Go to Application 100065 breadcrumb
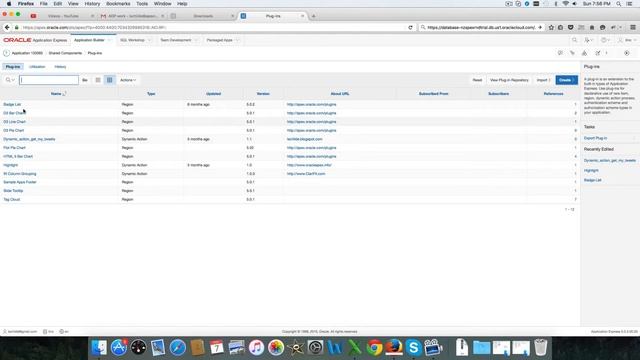Viewport: 640px width, 360px height. tap(27, 53)
